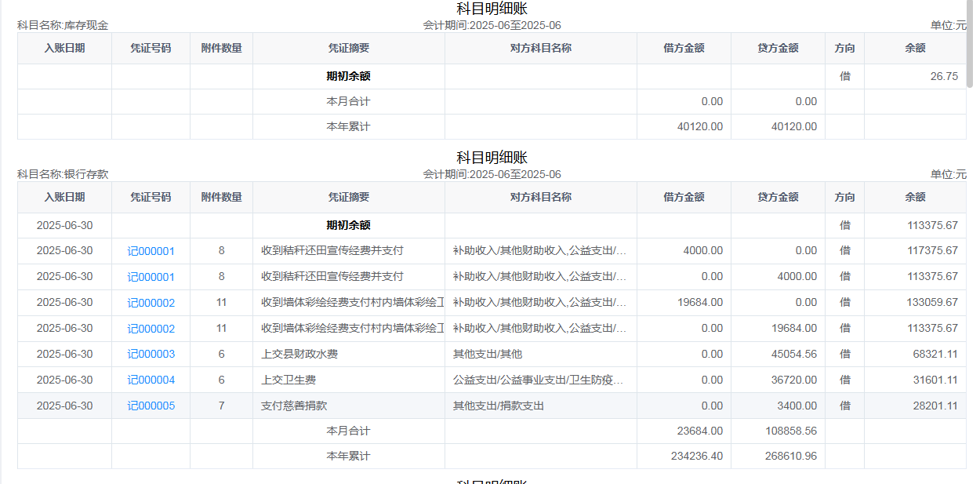Open 记000002 link in 19684.00 credit row
The width and height of the screenshot is (980, 484).
(x=151, y=329)
